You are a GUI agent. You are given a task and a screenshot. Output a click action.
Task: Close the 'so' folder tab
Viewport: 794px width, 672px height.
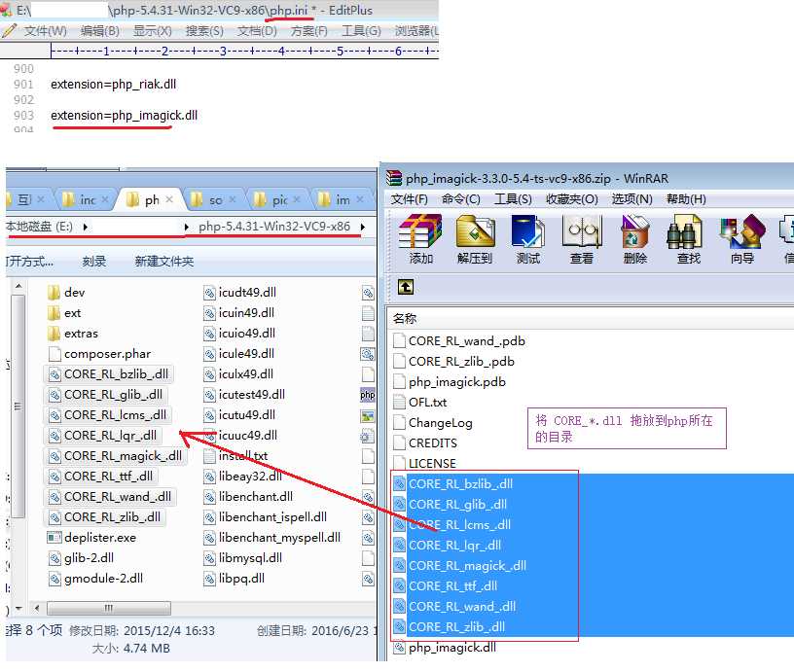(233, 200)
